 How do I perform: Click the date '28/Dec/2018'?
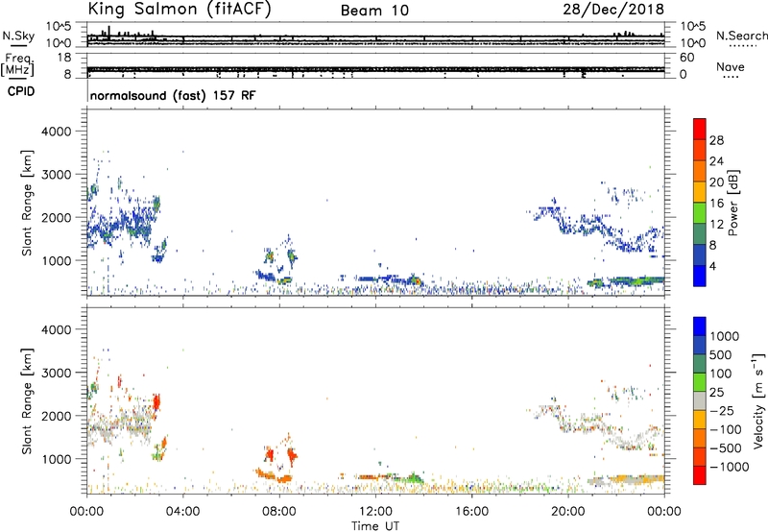pos(613,9)
